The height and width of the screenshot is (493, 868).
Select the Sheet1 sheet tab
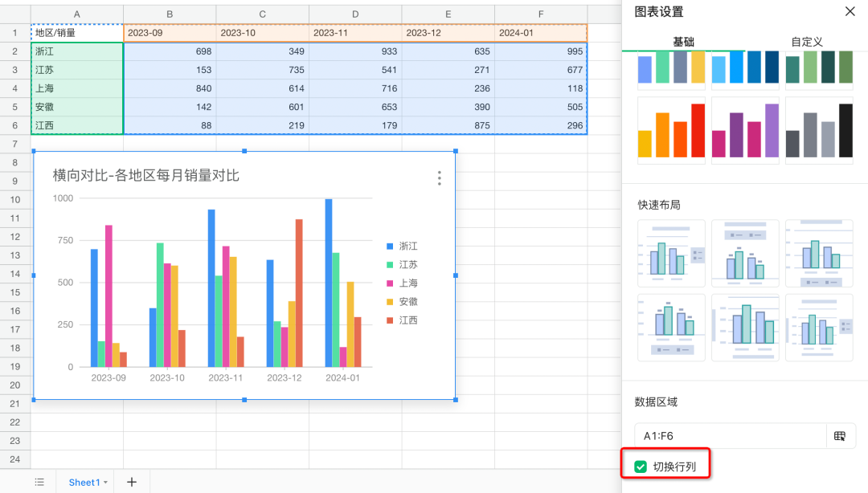pyautogui.click(x=84, y=483)
